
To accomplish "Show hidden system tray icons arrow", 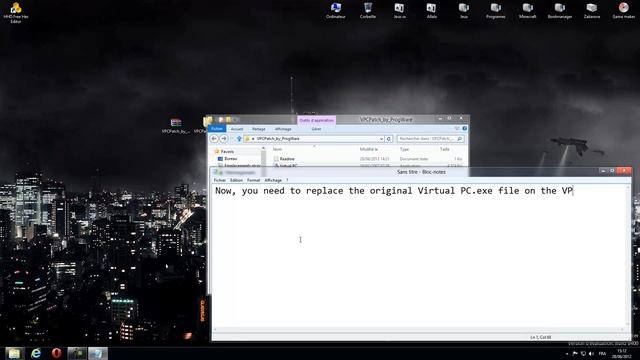I will pos(567,353).
